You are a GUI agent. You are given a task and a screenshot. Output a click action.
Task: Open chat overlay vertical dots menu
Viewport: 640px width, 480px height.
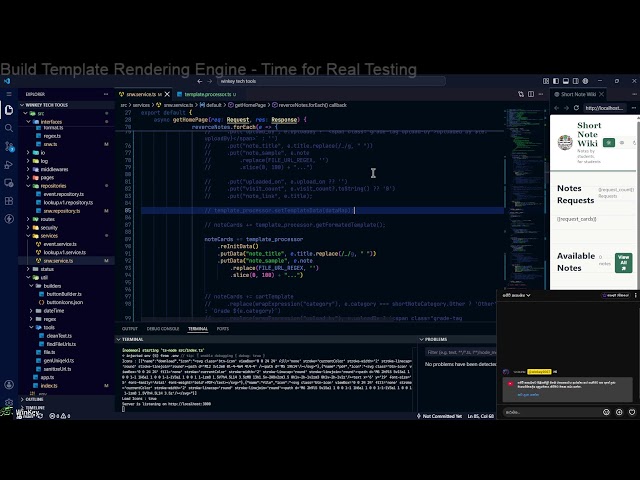click(x=636, y=295)
